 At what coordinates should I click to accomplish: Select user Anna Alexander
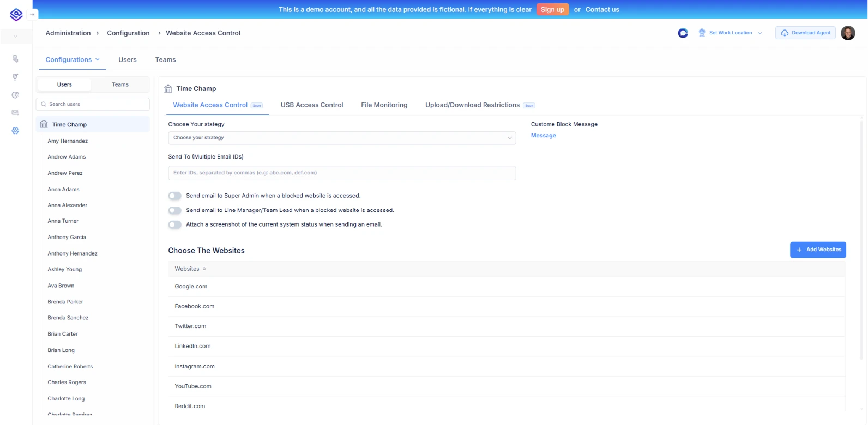(x=68, y=205)
